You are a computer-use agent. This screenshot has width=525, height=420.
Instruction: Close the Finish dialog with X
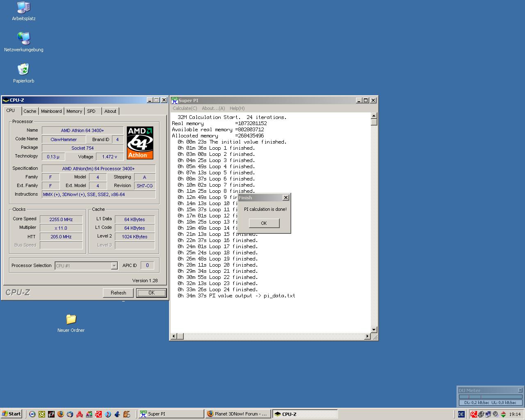pos(286,198)
